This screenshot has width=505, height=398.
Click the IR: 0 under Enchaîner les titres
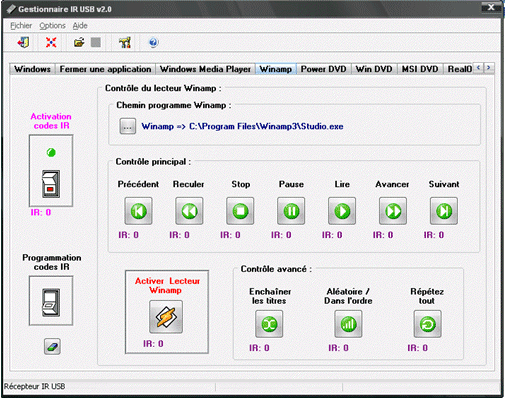pos(259,348)
